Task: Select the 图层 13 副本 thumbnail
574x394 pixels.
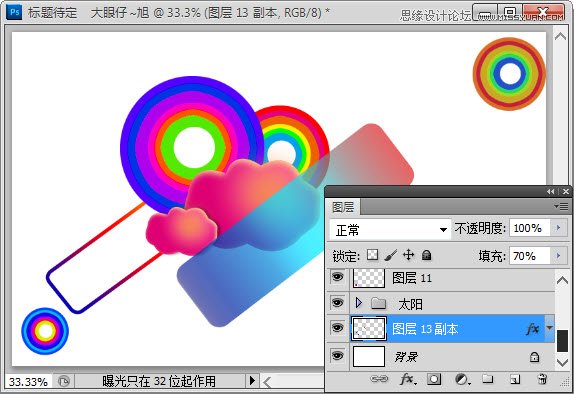Action: 369,329
